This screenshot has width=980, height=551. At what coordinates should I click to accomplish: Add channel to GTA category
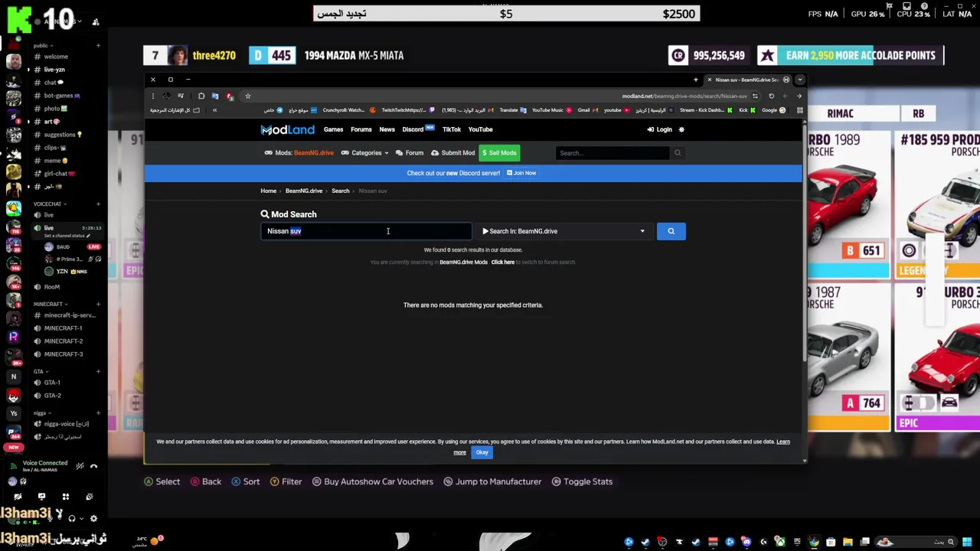click(x=98, y=371)
